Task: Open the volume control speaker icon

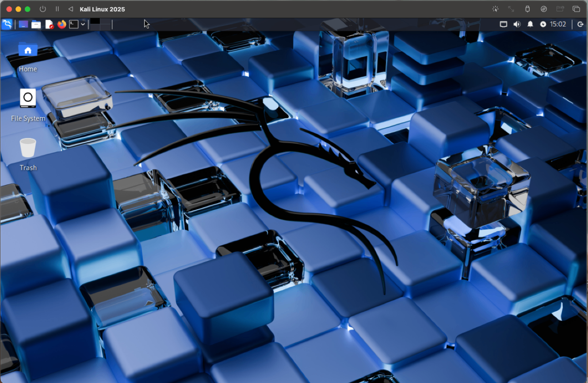Action: [x=516, y=24]
